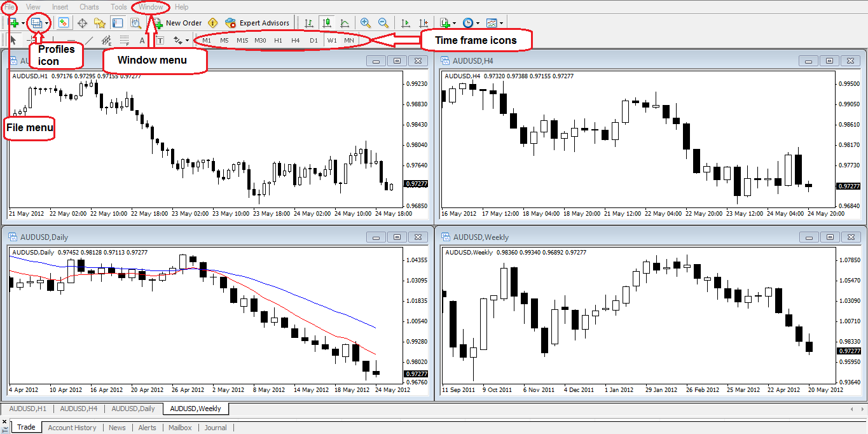Select the trendline drawing tool

point(89,40)
